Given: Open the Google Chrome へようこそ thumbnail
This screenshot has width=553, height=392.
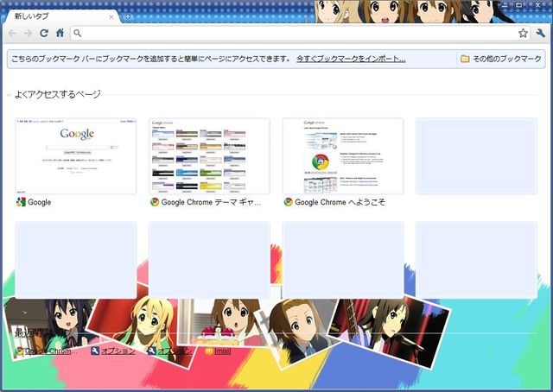Looking at the screenshot, I should click(x=343, y=156).
